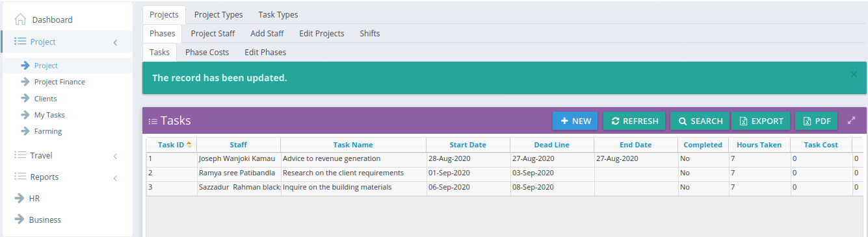Click the Business arrow icon

tap(20, 219)
